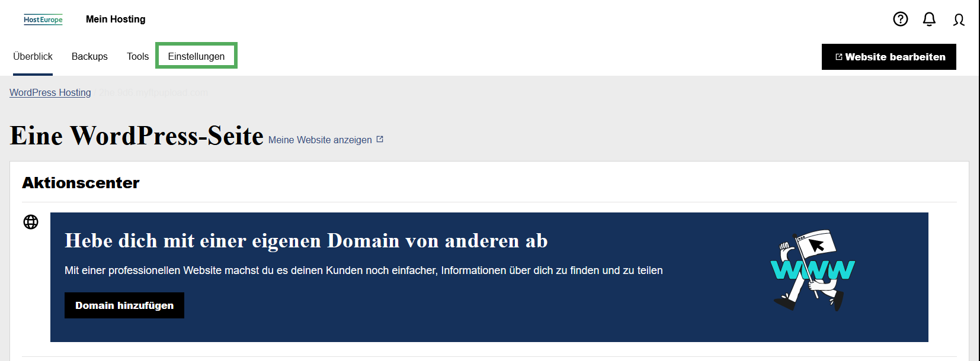Click the WWW flag illustration
The width and height of the screenshot is (980, 361).
[x=813, y=270]
